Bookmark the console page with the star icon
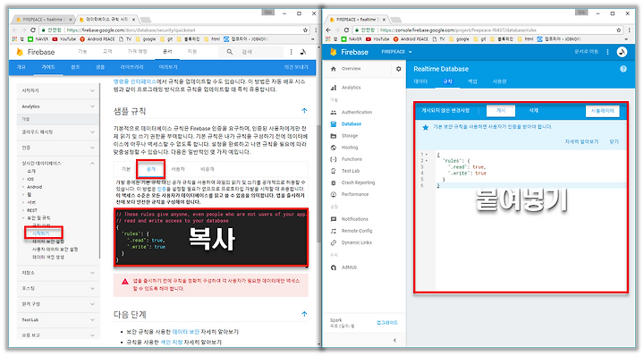Image resolution: width=644 pixels, height=356 pixels. click(619, 30)
